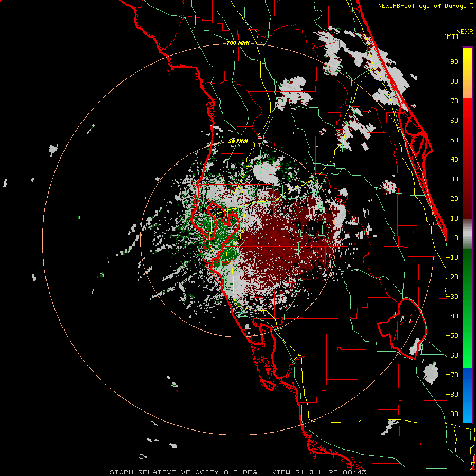Image resolution: width=476 pixels, height=476 pixels.
Task: Click the 0 value on velocity scale
Action: [x=456, y=237]
